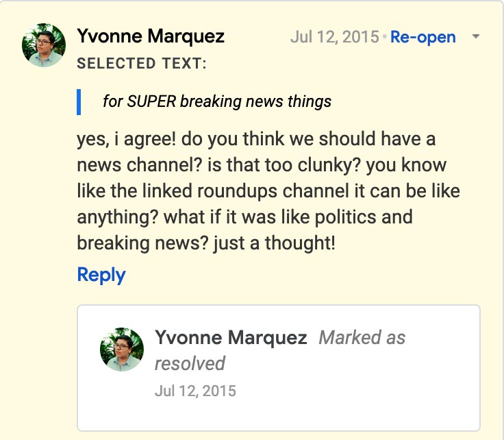Click 'yes, i agree!' in the comment

(x=123, y=139)
